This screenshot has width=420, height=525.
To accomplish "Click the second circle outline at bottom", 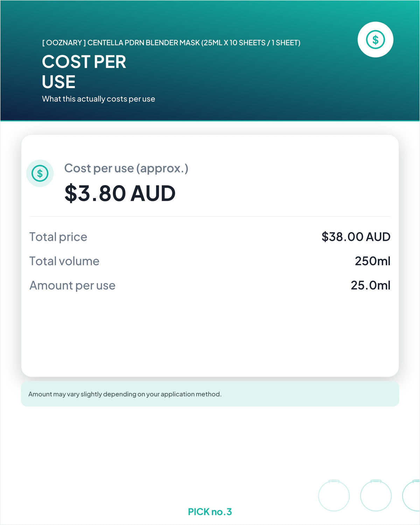I will 376,495.
